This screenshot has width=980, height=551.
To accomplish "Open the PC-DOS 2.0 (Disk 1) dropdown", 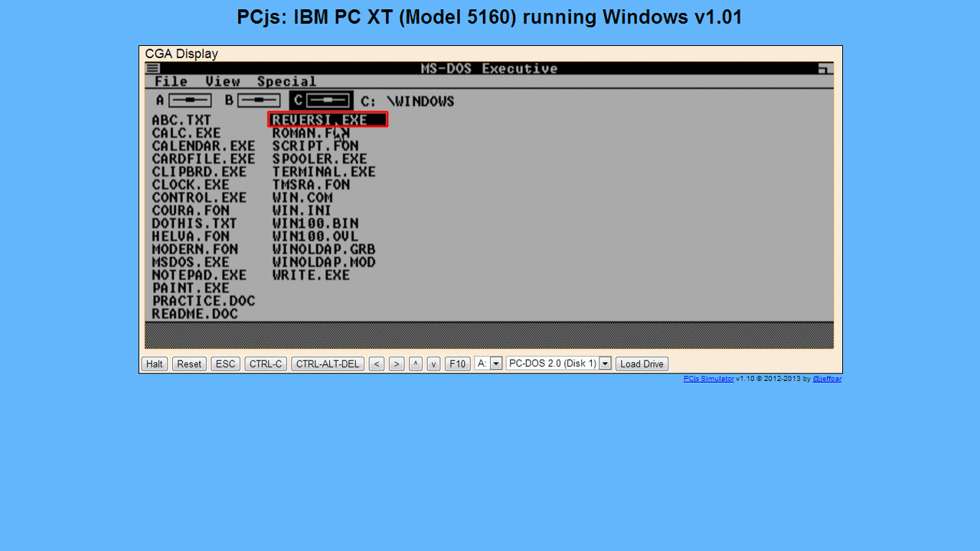I will coord(559,364).
